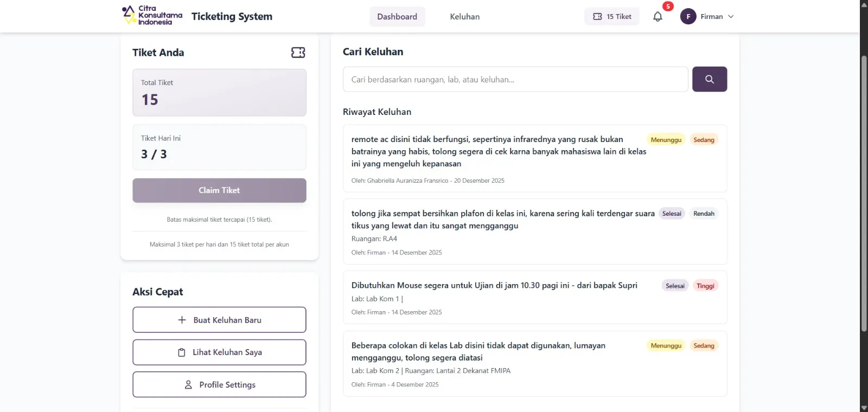Click Sedang badge on colokan complaint

point(704,346)
